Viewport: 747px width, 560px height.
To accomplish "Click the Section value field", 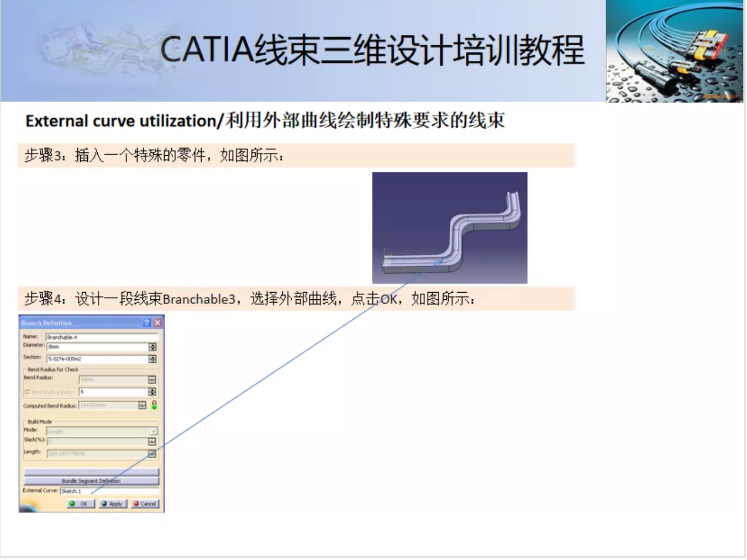I will pos(97,360).
